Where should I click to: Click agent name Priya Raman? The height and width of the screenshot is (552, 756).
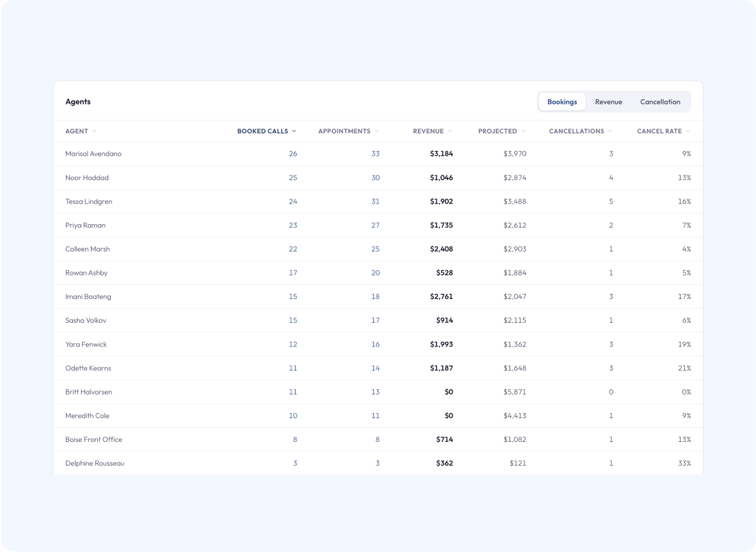click(85, 225)
